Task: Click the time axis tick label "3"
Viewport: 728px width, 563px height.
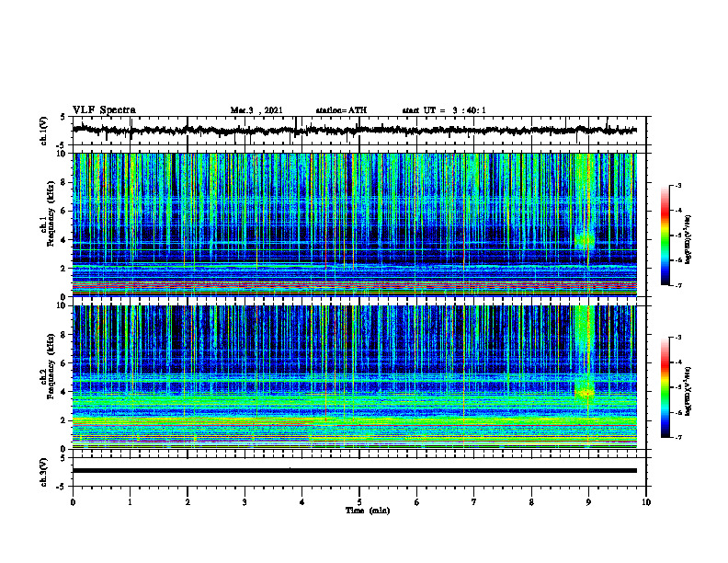Action: pyautogui.click(x=245, y=502)
